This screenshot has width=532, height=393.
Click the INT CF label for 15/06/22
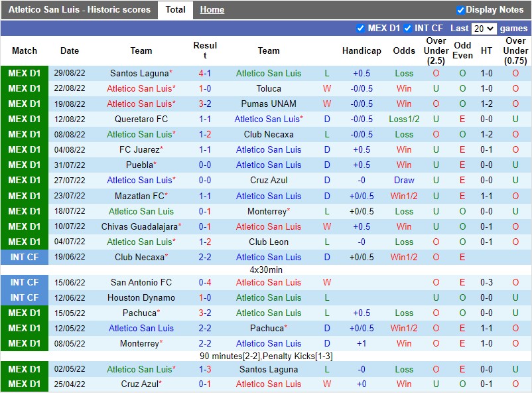click(x=25, y=283)
